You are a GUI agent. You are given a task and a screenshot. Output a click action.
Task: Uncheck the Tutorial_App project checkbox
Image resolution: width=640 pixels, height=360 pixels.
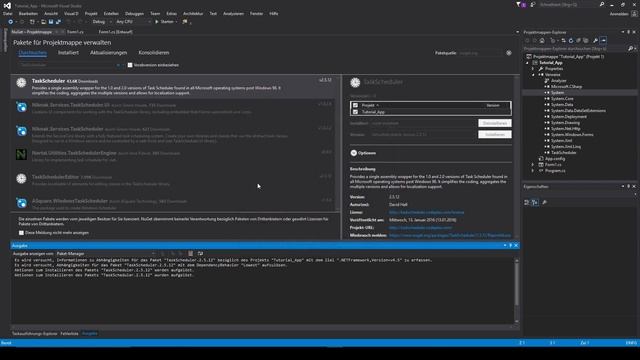click(x=355, y=112)
